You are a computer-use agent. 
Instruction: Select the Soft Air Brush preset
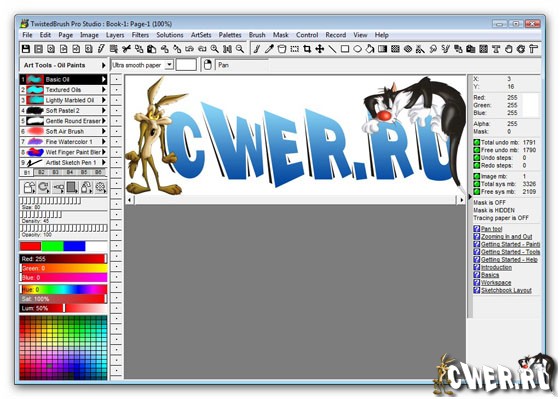(64, 131)
